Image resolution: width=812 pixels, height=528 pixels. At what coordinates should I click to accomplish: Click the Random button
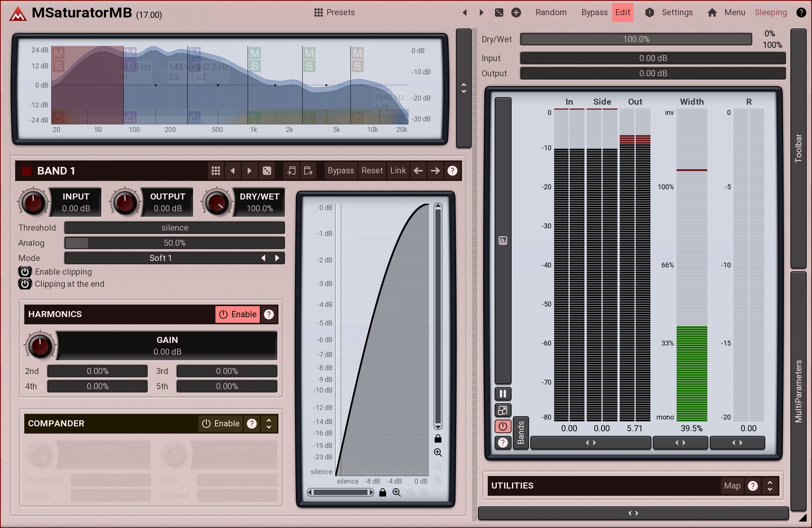(x=551, y=13)
